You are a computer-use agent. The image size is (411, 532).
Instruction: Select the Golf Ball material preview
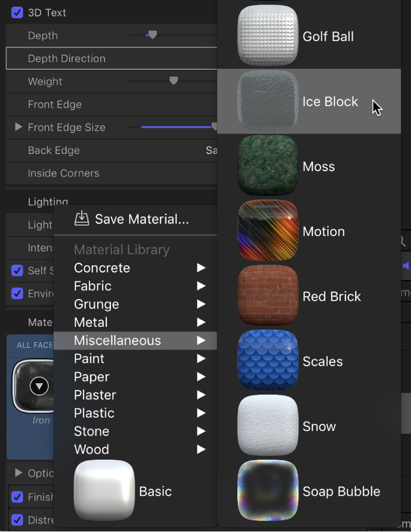point(267,35)
